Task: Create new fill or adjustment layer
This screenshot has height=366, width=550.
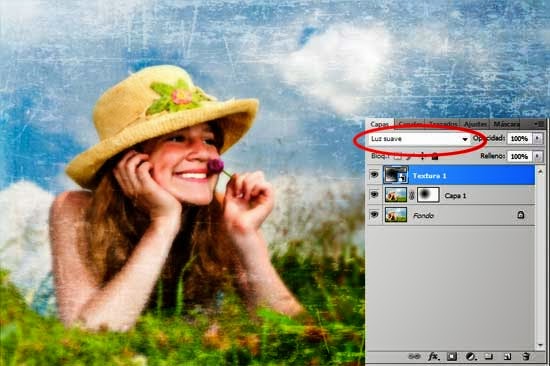Action: pos(470,357)
